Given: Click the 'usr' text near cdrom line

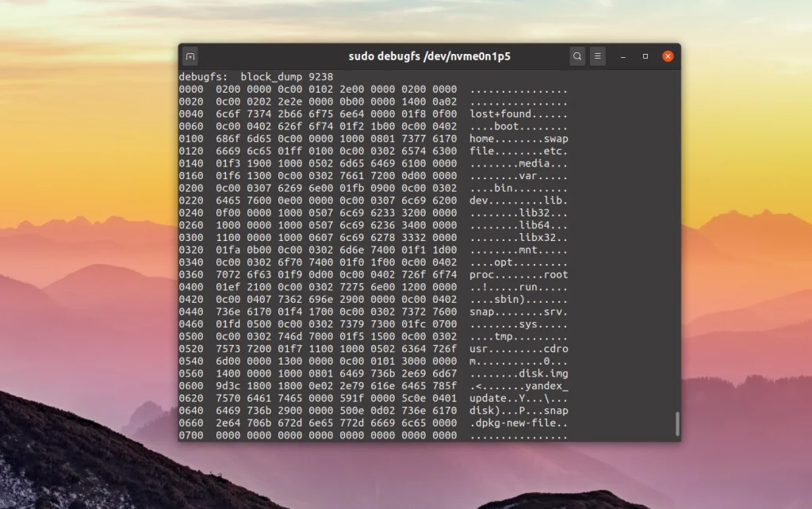Looking at the screenshot, I should click(479, 348).
